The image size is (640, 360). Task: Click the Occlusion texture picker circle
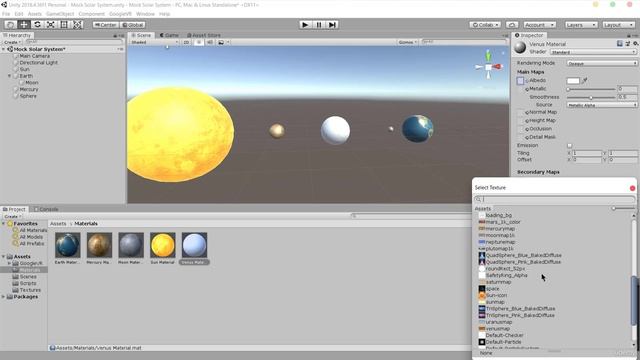tap(527, 129)
